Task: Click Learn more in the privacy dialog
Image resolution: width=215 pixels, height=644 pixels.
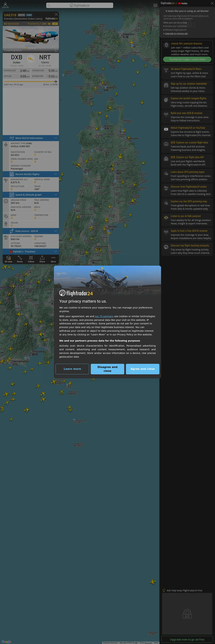Action: coord(72,369)
